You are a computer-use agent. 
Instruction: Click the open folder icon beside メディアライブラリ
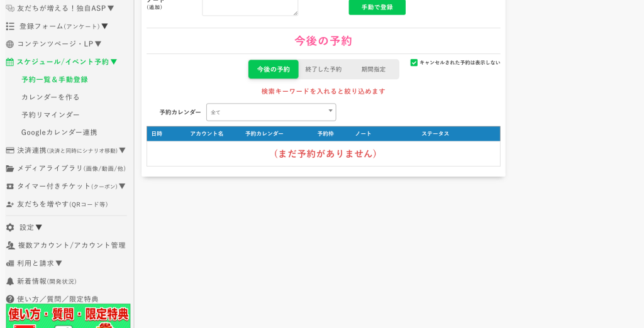(10, 168)
